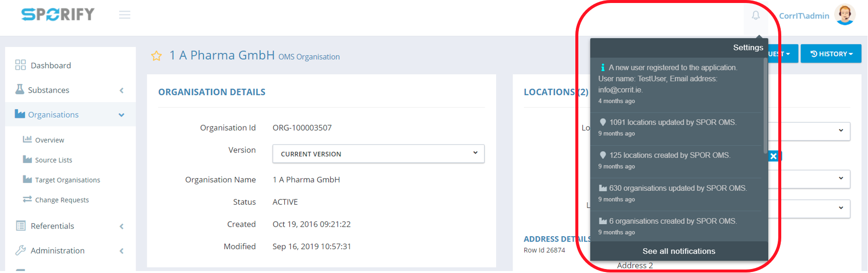Open the History dropdown button

pyautogui.click(x=831, y=54)
